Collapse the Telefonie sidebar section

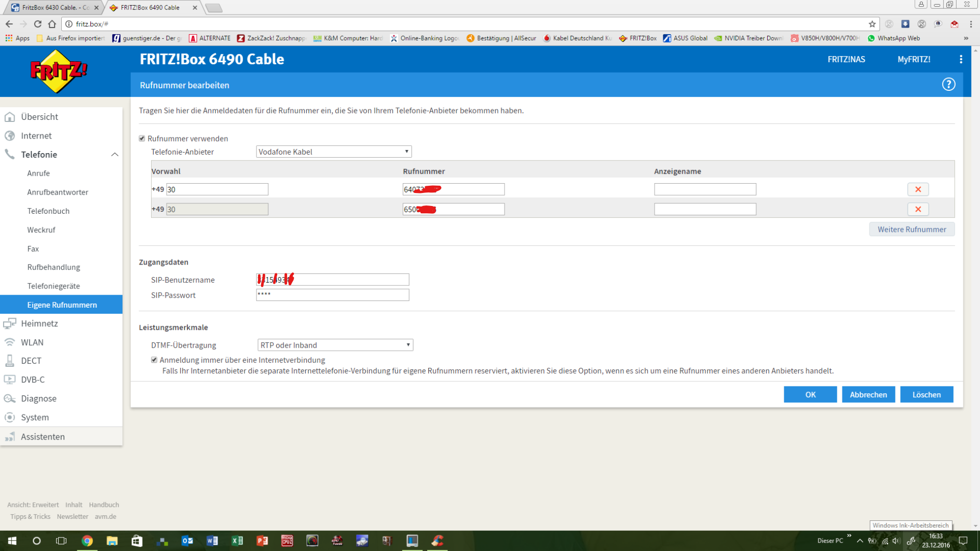[115, 155]
